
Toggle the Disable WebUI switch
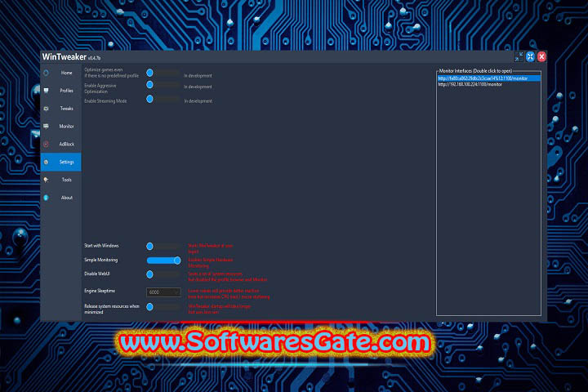[x=163, y=274]
